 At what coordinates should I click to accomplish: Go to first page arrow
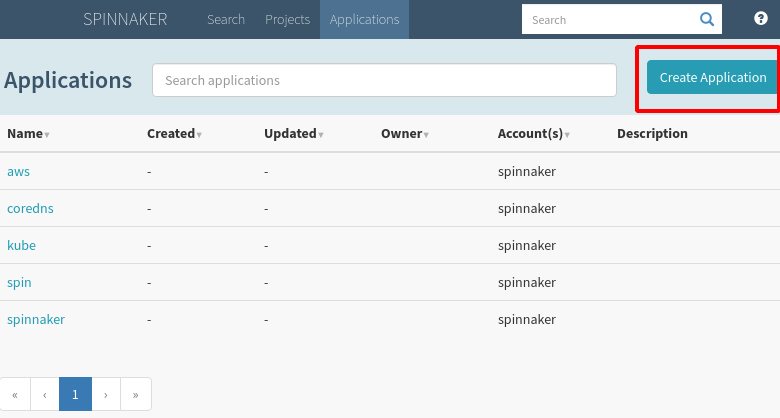[15, 394]
